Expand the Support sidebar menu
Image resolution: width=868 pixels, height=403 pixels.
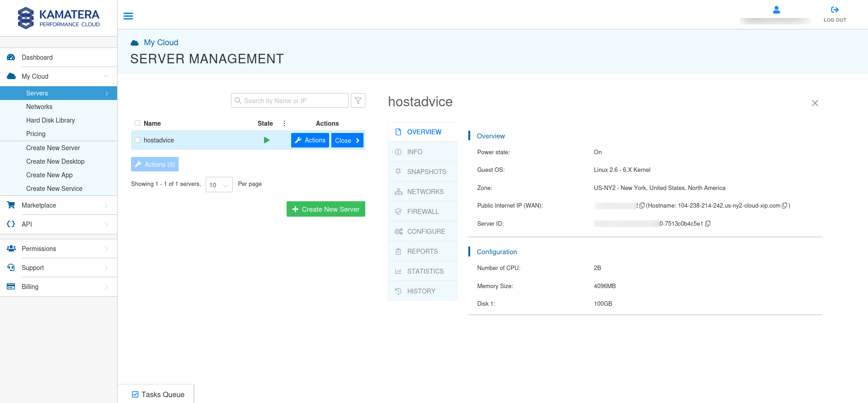click(106, 268)
